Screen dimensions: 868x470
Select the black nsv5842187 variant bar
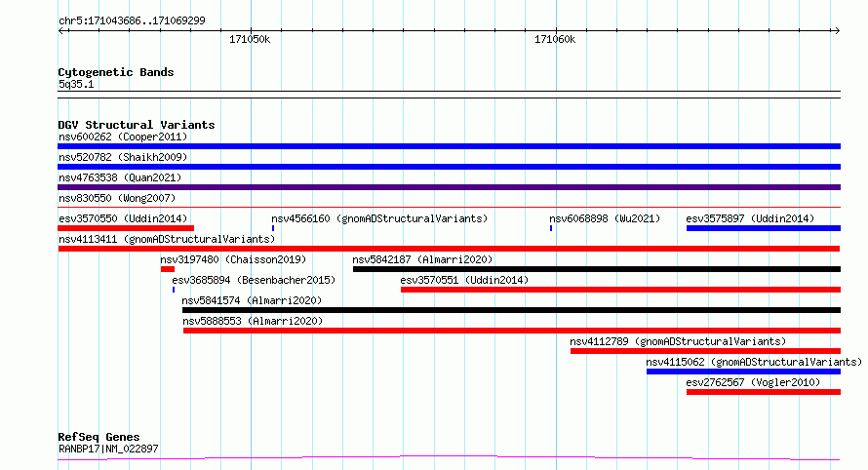pyautogui.click(x=597, y=269)
